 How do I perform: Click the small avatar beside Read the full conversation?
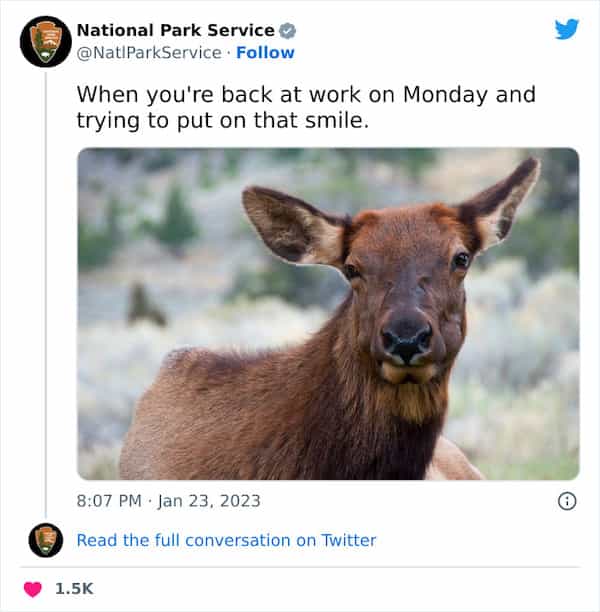point(45,540)
